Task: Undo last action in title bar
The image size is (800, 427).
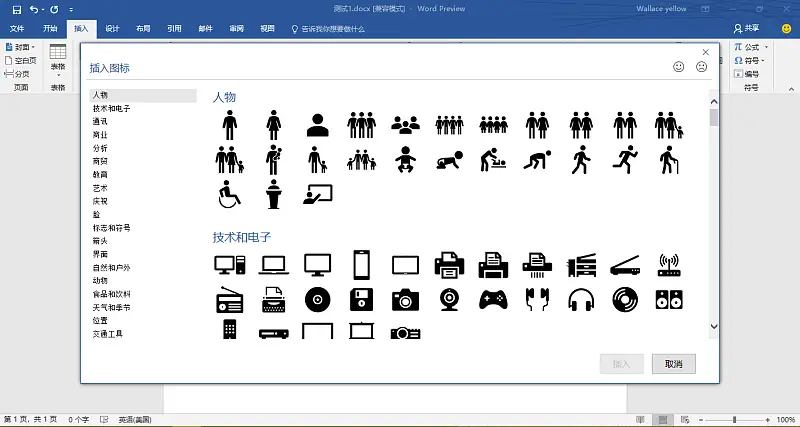Action: tap(34, 9)
